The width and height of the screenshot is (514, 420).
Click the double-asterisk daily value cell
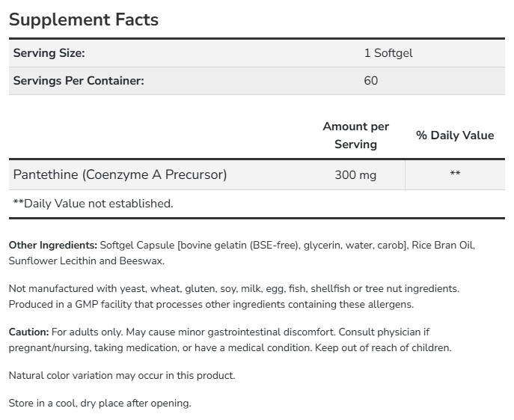click(x=455, y=175)
